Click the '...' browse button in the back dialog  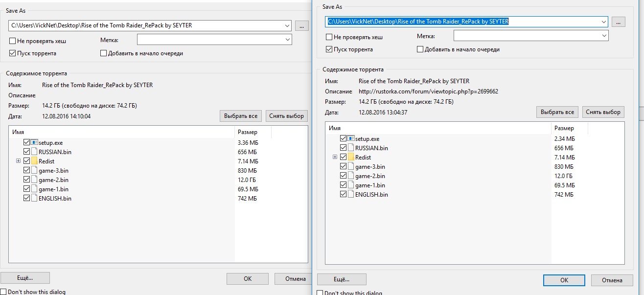(302, 25)
